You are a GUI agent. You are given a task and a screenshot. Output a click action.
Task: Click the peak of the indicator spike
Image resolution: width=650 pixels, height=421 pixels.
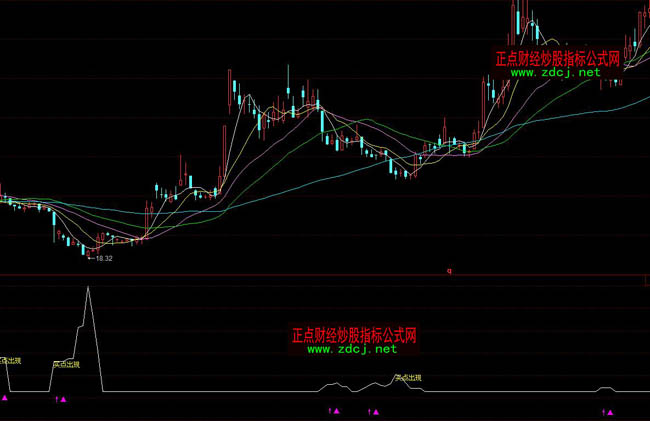coord(88,288)
